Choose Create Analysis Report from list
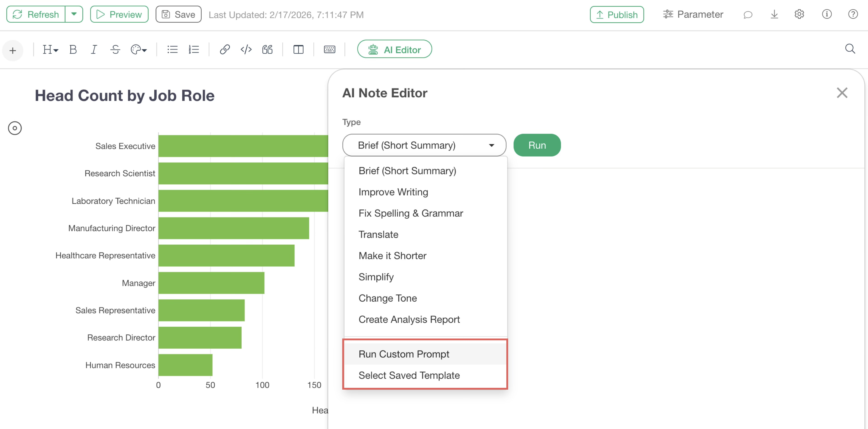Viewport: 868px width, 429px height. (x=409, y=319)
